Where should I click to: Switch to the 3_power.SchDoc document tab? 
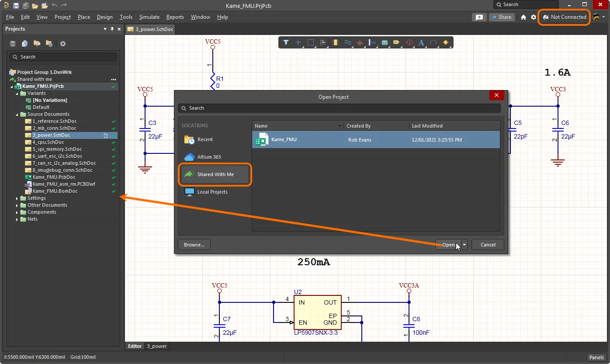click(151, 29)
